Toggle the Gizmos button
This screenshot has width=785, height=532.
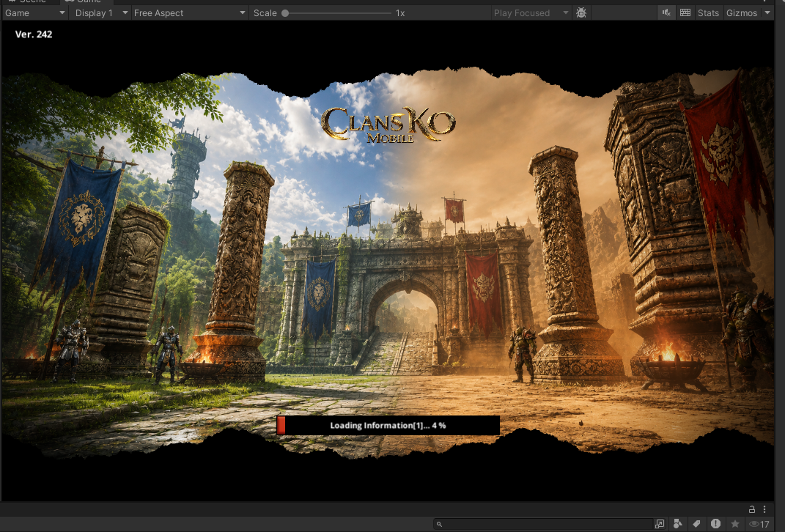[x=742, y=13]
